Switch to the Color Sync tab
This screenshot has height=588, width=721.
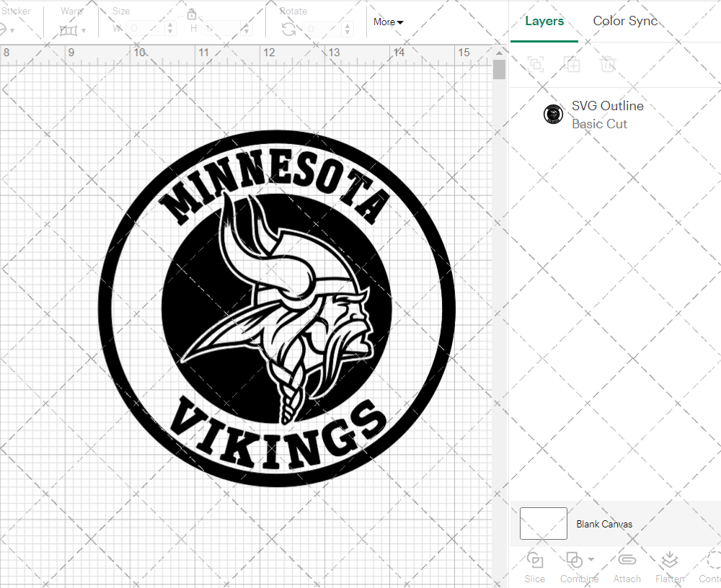pos(625,21)
